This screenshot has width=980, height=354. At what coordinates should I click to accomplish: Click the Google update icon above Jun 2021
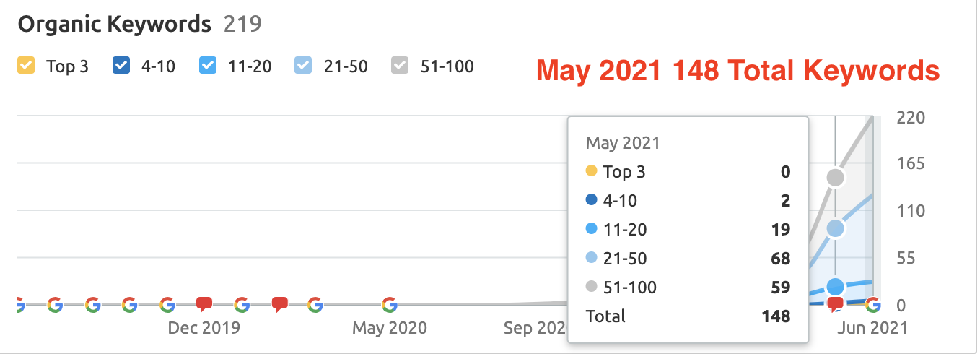coord(872,304)
